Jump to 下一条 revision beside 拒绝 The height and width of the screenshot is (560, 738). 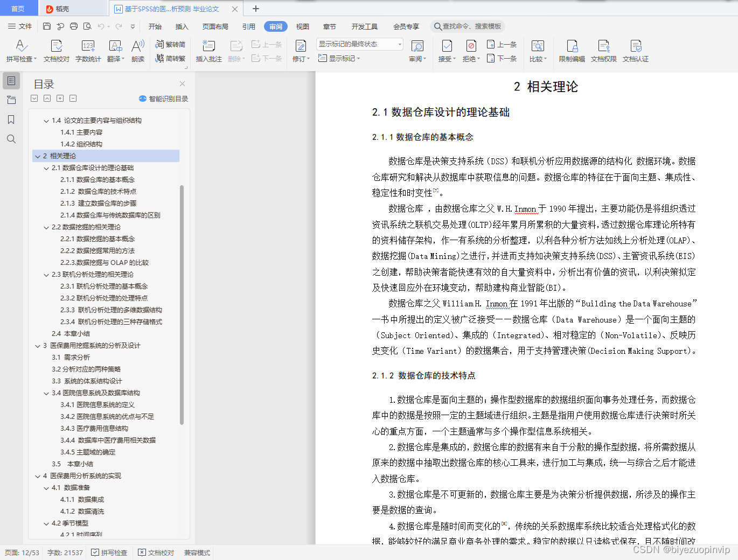[502, 58]
